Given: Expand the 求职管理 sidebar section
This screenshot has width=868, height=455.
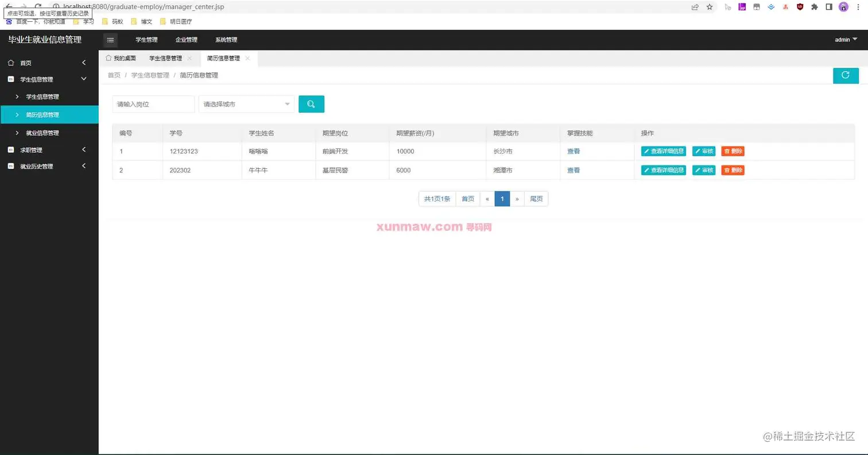Looking at the screenshot, I should (49, 150).
